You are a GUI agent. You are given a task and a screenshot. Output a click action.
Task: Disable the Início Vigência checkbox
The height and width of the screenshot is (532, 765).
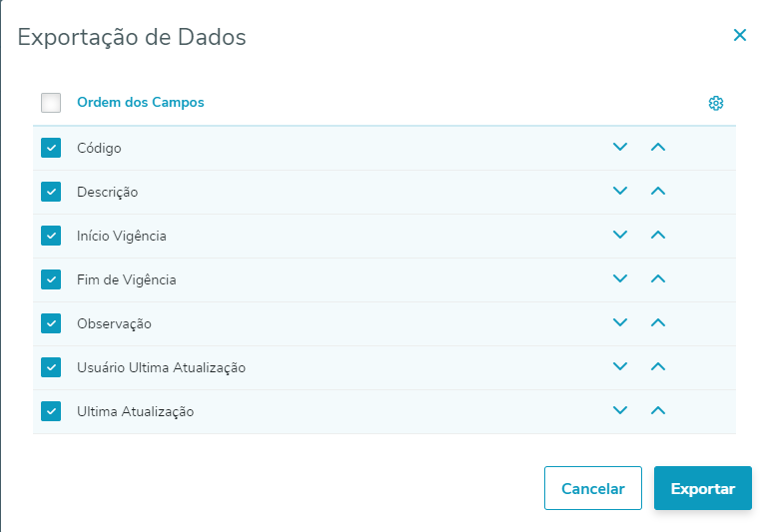51,236
